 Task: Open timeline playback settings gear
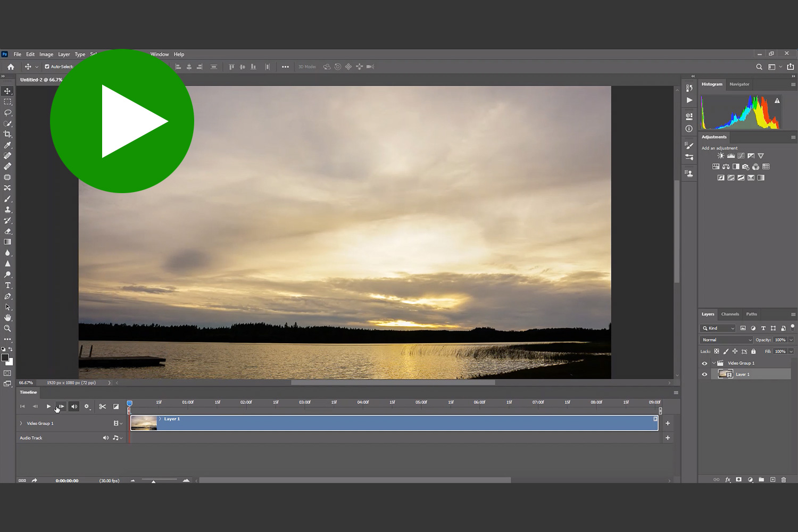(x=87, y=406)
